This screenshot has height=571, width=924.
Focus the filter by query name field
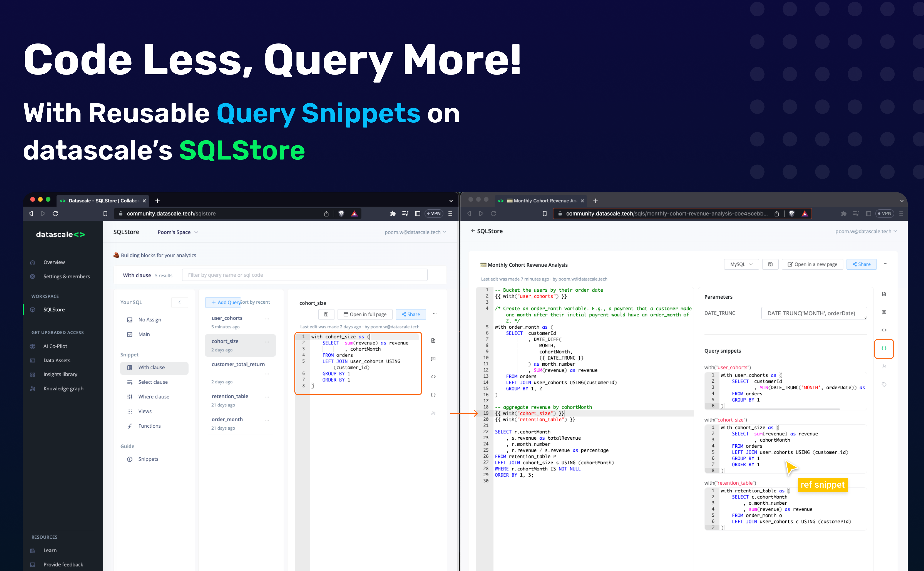305,275
